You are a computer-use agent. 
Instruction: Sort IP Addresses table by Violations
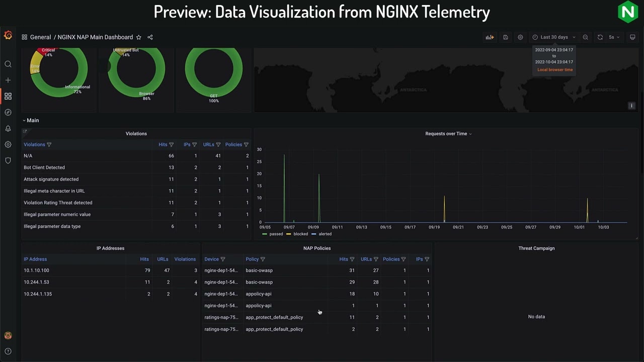click(x=185, y=259)
